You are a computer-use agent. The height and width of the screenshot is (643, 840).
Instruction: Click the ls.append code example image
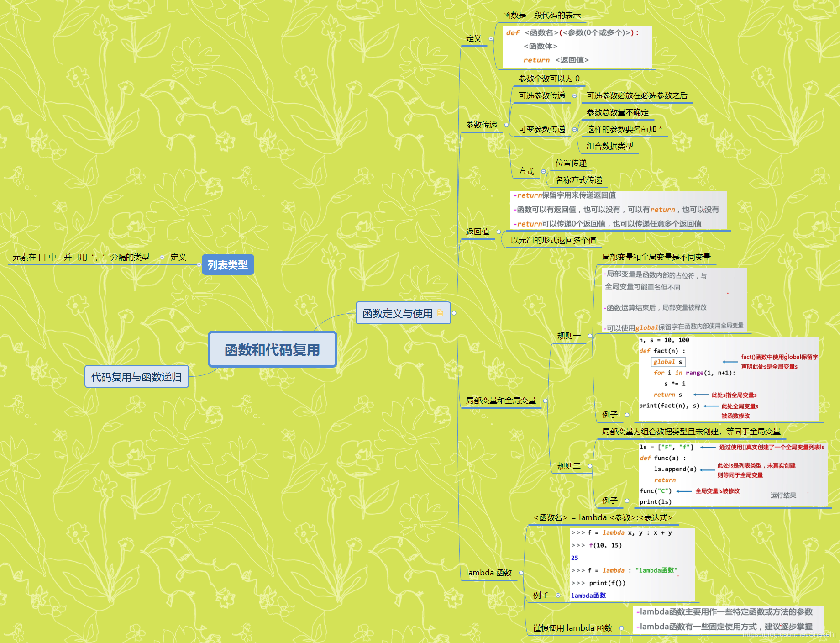pyautogui.click(x=733, y=474)
